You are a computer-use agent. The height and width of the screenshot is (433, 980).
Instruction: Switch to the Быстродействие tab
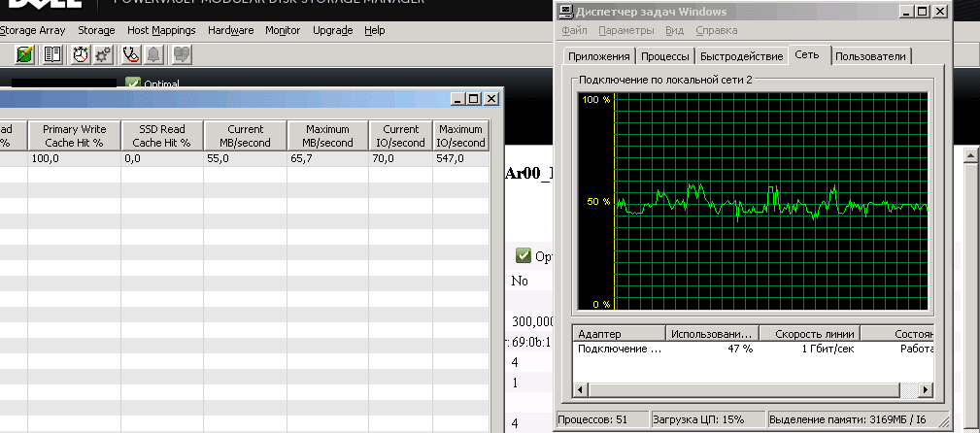[x=741, y=56]
